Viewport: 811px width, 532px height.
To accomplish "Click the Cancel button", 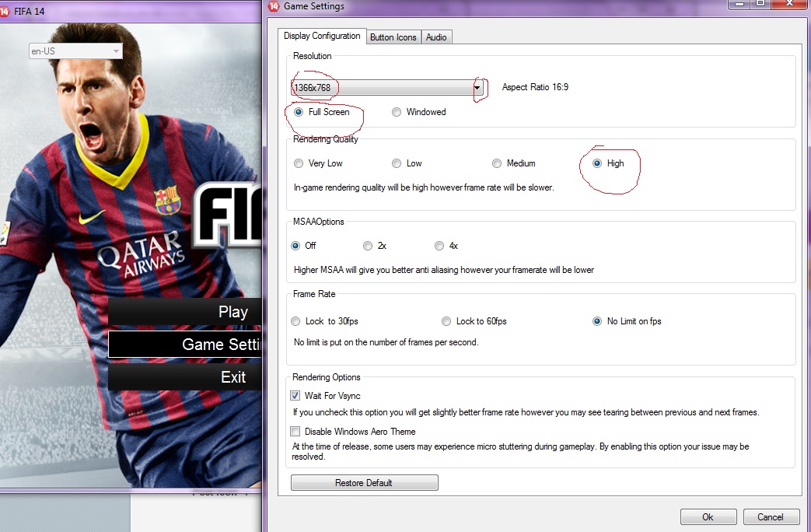I will 771,517.
